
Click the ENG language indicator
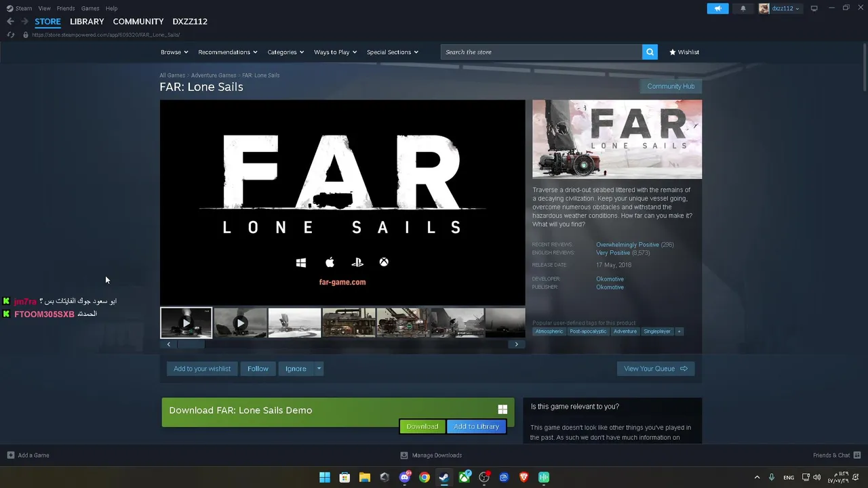point(789,477)
